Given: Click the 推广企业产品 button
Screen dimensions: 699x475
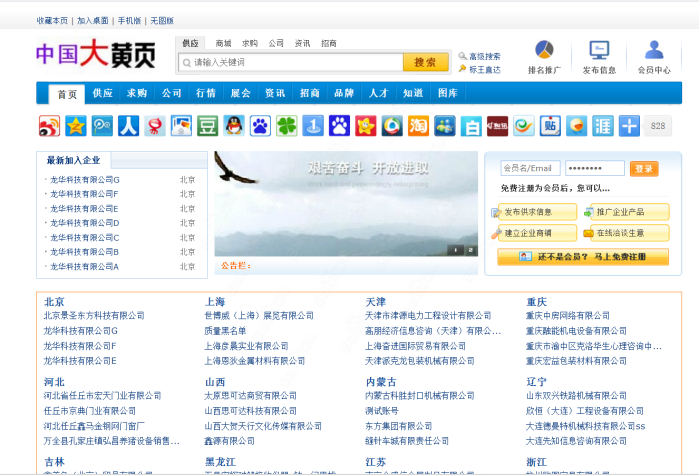Looking at the screenshot, I should (626, 212).
